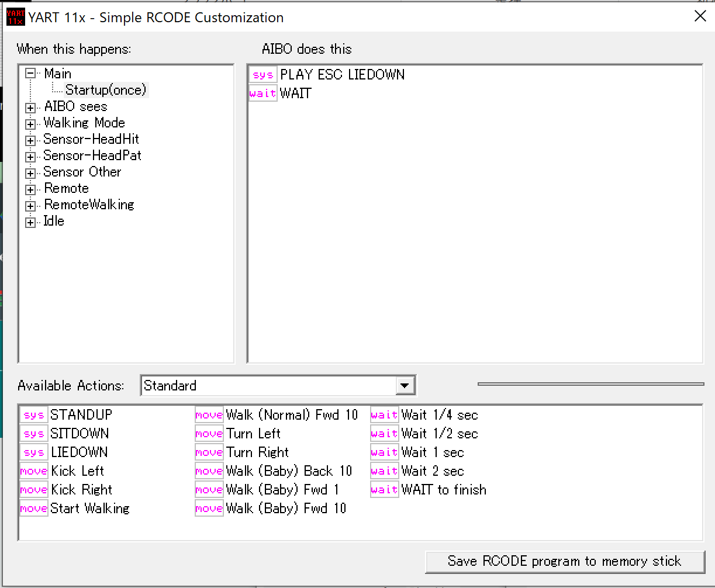The image size is (715, 588).
Task: Click the YART 11x title bar icon
Action: coord(15,17)
